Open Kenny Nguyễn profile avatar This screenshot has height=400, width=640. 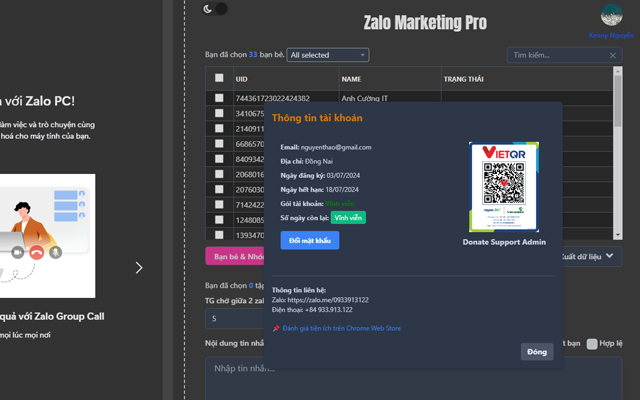coord(611,15)
